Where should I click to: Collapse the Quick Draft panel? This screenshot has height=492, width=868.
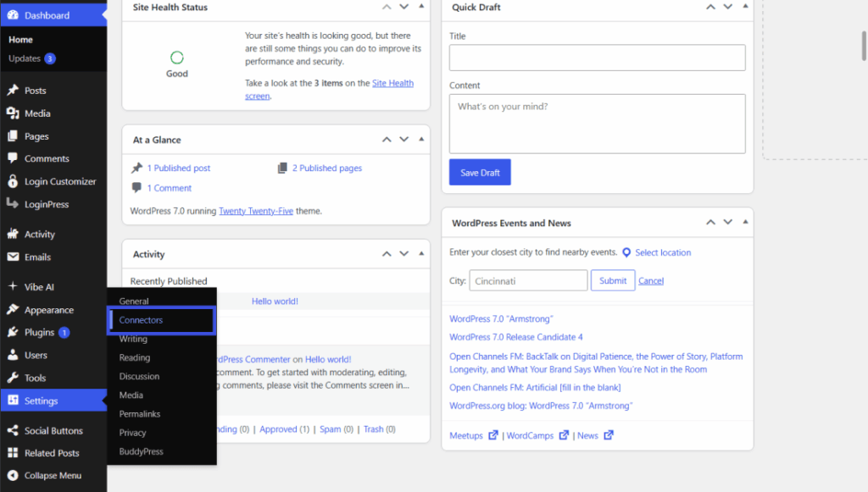pos(745,6)
